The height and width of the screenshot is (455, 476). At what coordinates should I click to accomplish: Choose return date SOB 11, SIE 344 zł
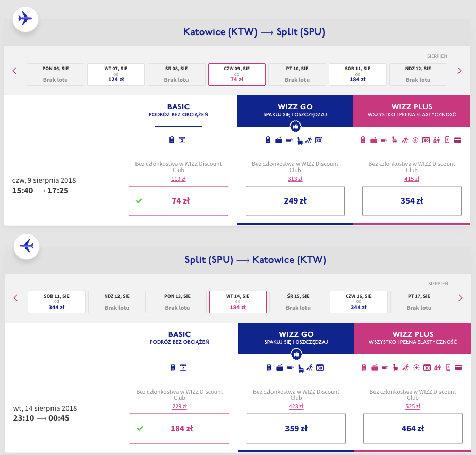(x=57, y=302)
